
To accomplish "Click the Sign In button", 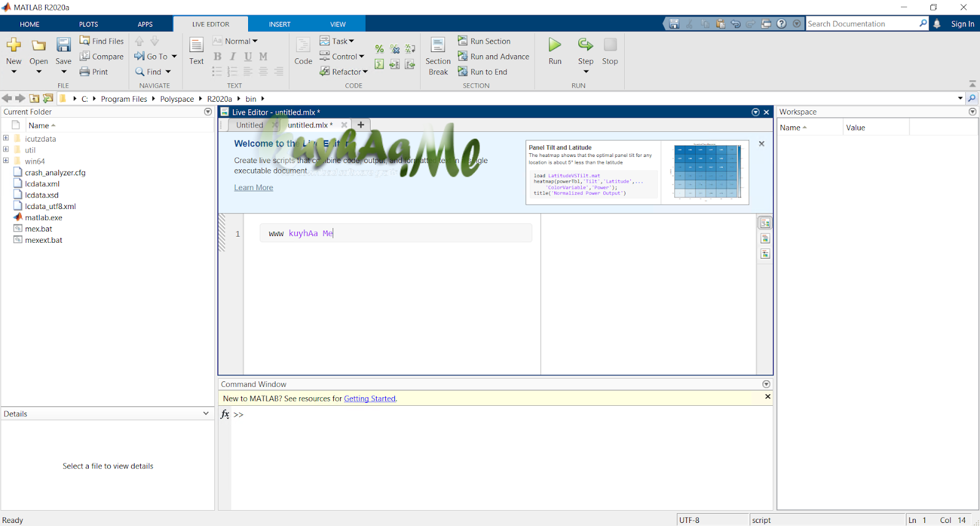I will click(x=962, y=24).
